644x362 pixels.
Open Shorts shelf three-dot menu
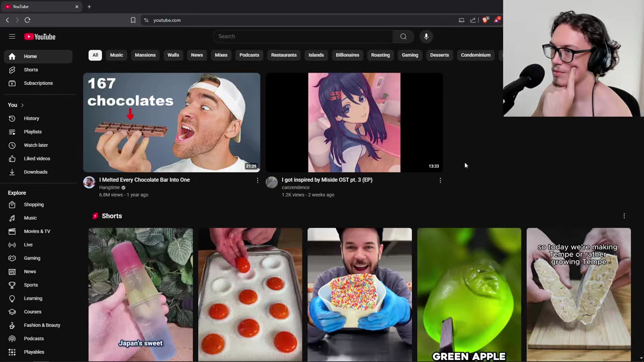pos(624,216)
